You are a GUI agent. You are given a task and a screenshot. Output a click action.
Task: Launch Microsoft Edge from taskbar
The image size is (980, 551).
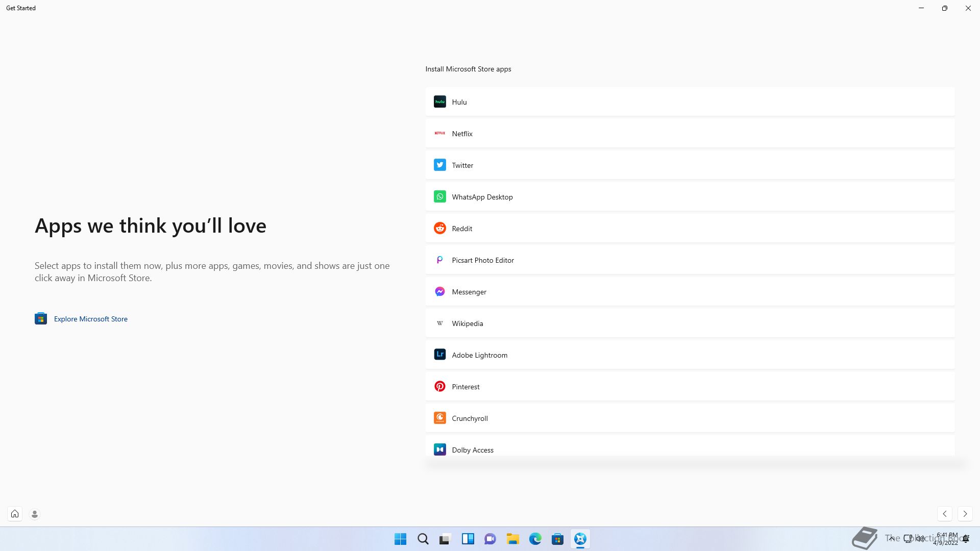(535, 539)
